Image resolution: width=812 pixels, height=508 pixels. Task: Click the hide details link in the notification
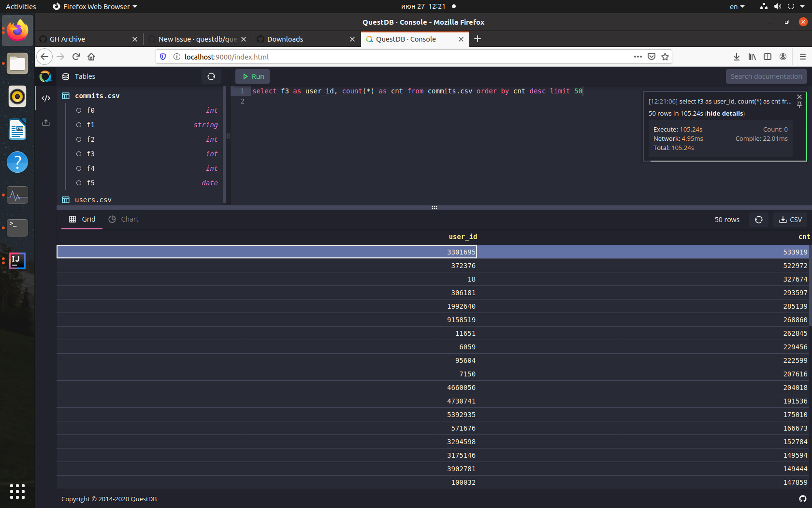[724, 113]
